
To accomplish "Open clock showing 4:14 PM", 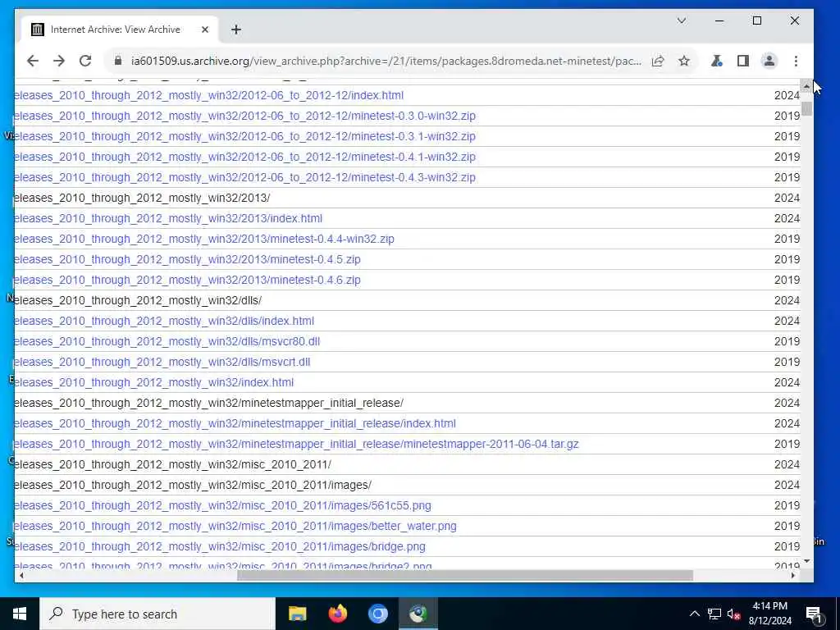I will coord(769,614).
